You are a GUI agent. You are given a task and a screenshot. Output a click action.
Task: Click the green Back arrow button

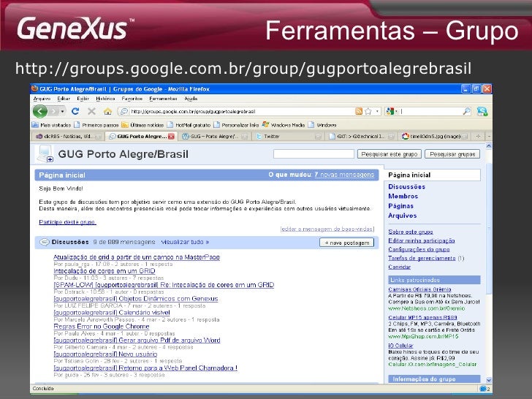40,111
